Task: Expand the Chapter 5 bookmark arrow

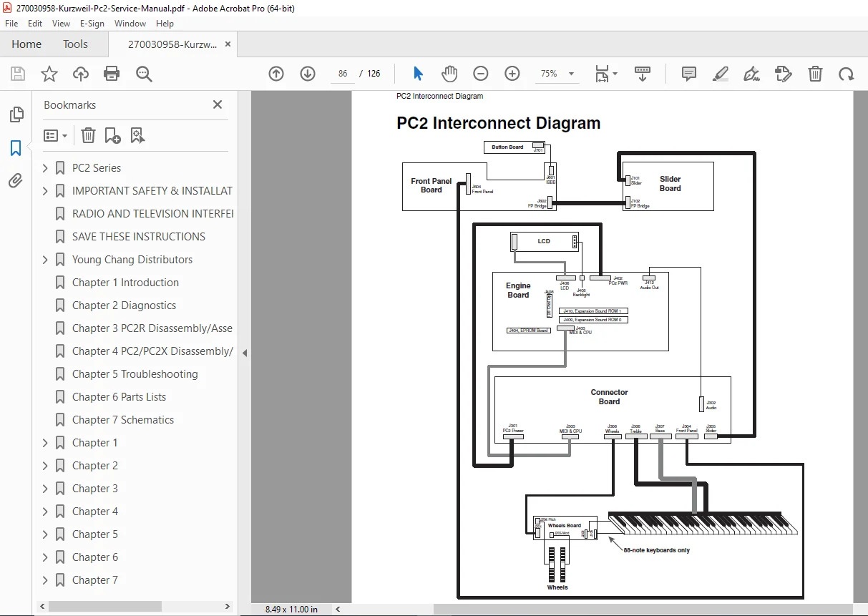Action: [45, 534]
